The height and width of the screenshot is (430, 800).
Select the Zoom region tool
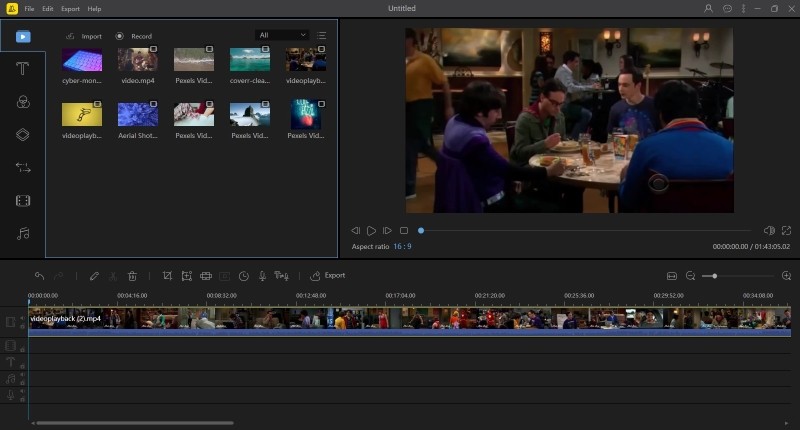pos(187,276)
